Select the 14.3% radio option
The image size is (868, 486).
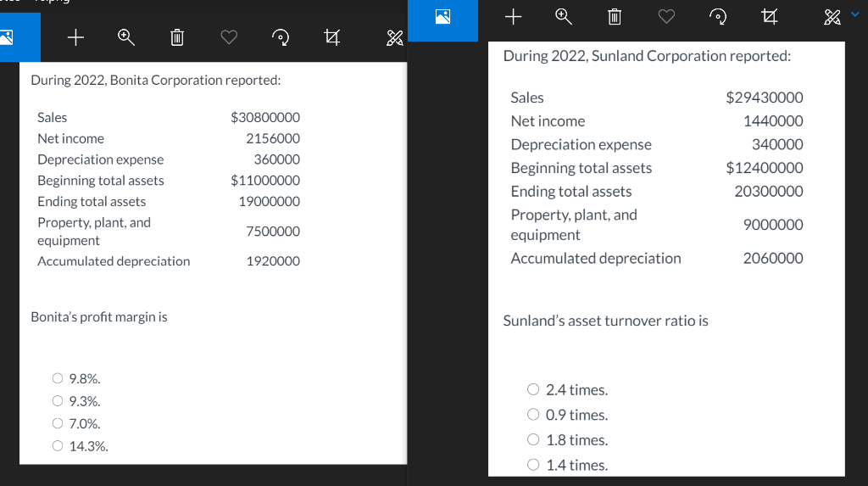pyautogui.click(x=58, y=445)
